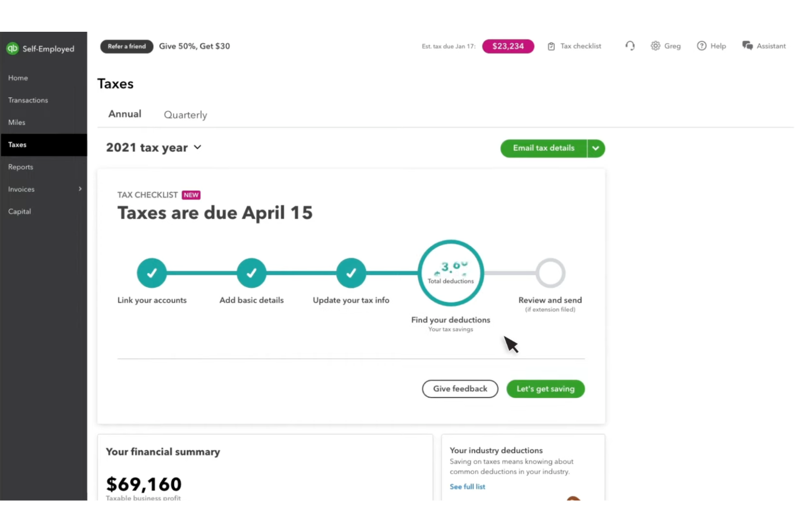Viewport: 798px width, 532px height.
Task: Expand the 2021 tax year dropdown
Action: click(x=154, y=147)
